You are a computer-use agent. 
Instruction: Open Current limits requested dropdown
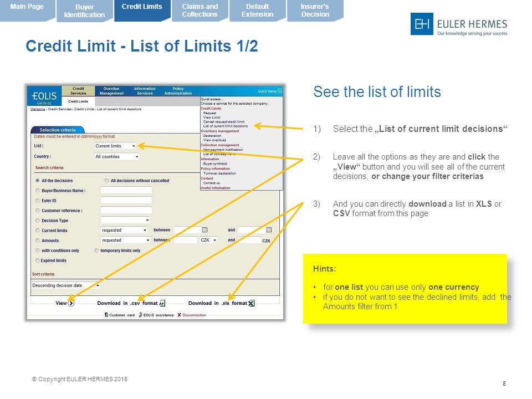(x=124, y=230)
